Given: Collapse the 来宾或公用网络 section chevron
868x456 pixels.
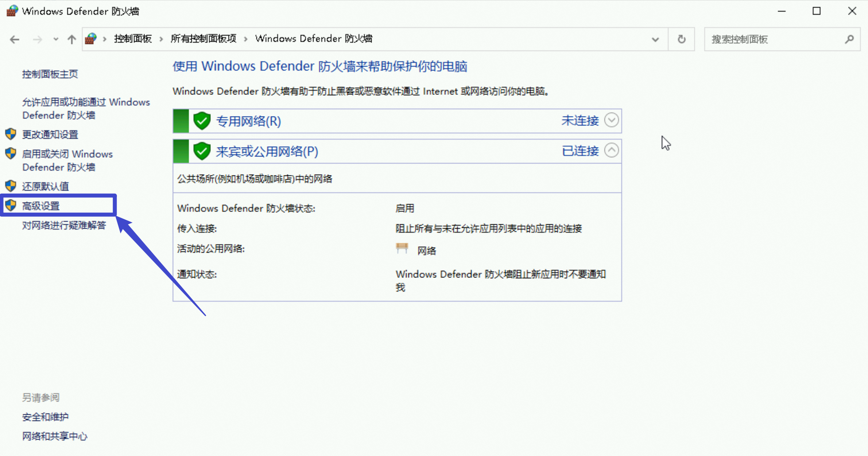Looking at the screenshot, I should 612,150.
